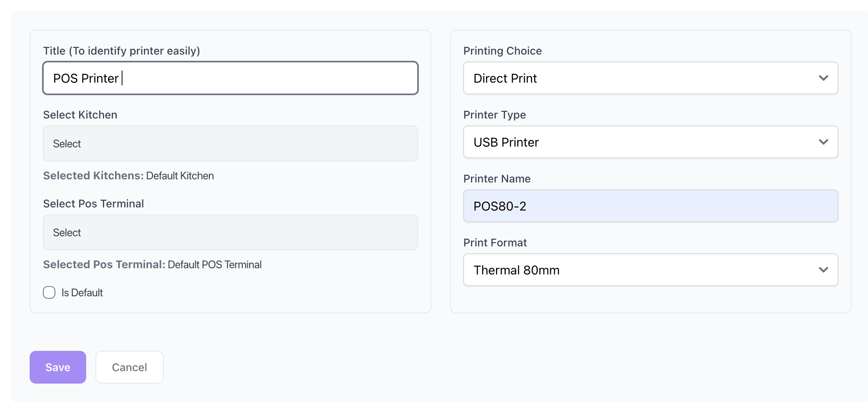Click the Printer Type chevron arrow
868x407 pixels.
click(x=823, y=142)
